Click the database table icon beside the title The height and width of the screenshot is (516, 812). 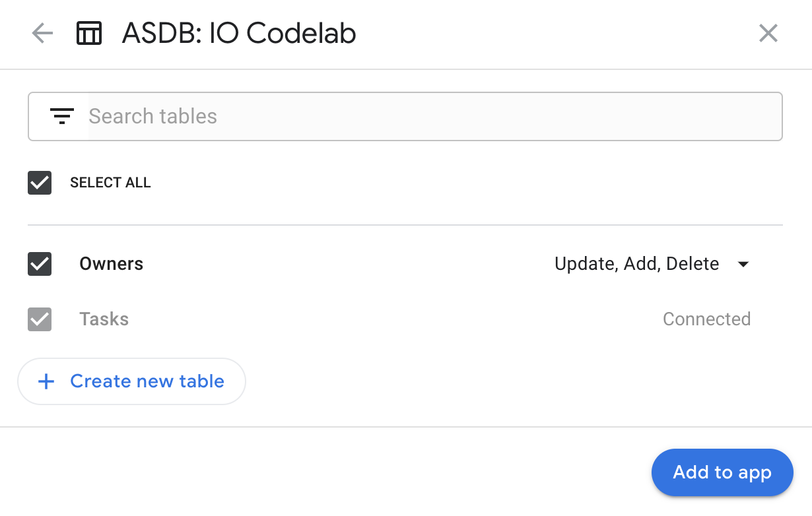click(89, 32)
